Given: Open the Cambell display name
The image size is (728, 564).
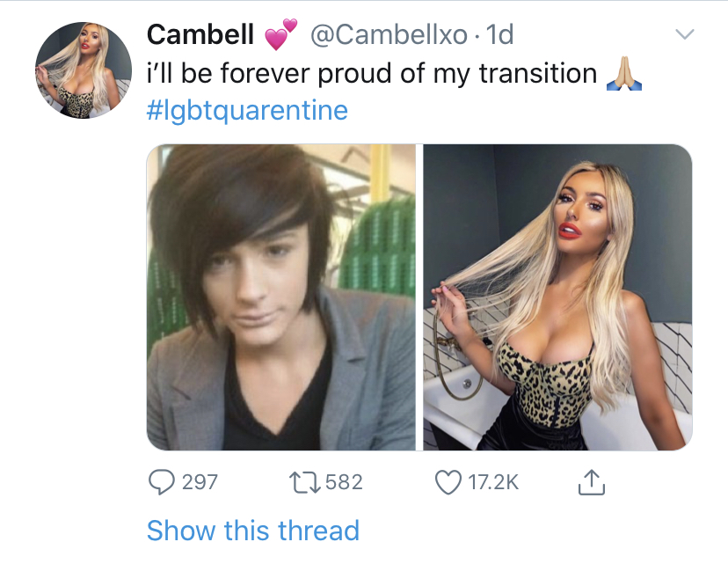Looking at the screenshot, I should pyautogui.click(x=200, y=34).
